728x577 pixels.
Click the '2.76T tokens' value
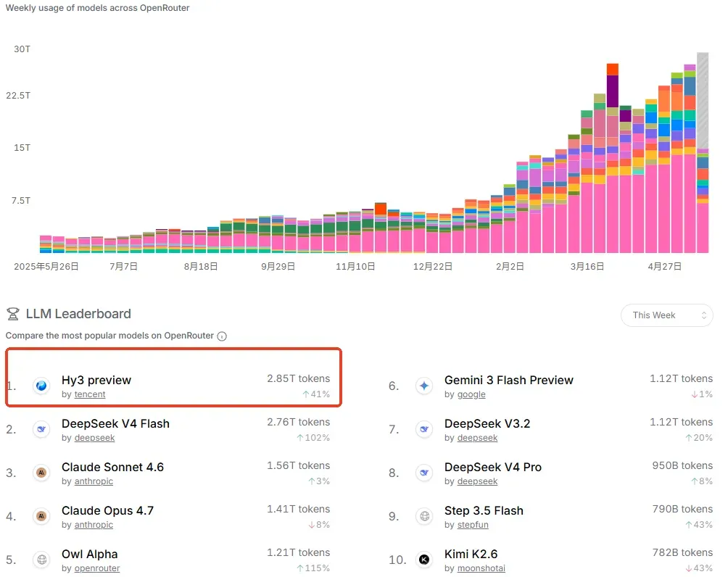[x=299, y=423]
